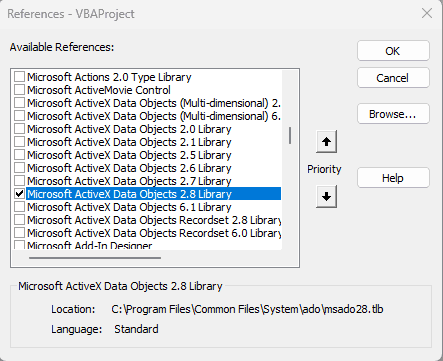Confirm with the OK button
This screenshot has height=361, width=443.
(x=393, y=51)
